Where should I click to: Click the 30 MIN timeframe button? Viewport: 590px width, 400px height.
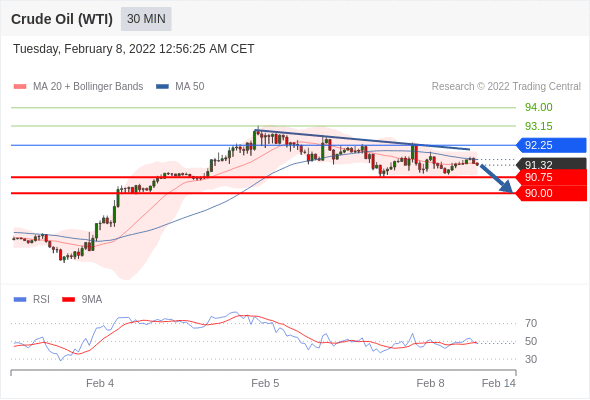coord(146,19)
